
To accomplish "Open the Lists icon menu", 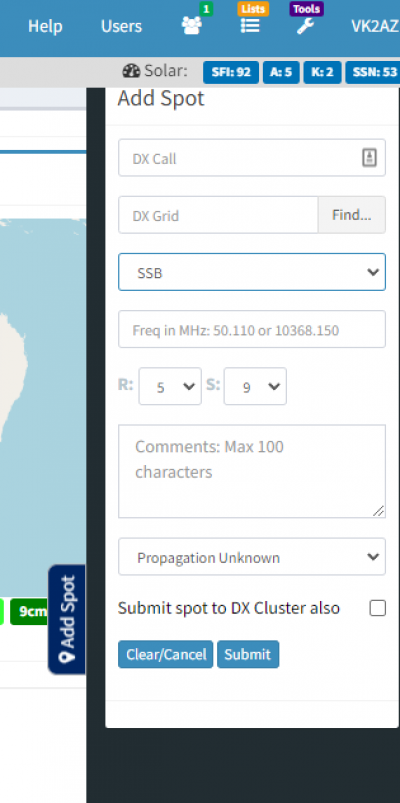I will pyautogui.click(x=250, y=26).
